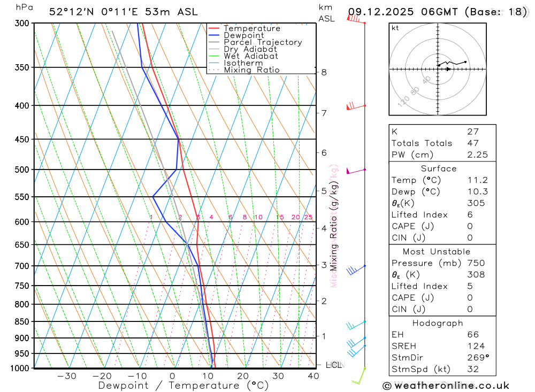Click the 'Wet Adiabat' legend label
The image size is (535, 392).
coord(251,56)
